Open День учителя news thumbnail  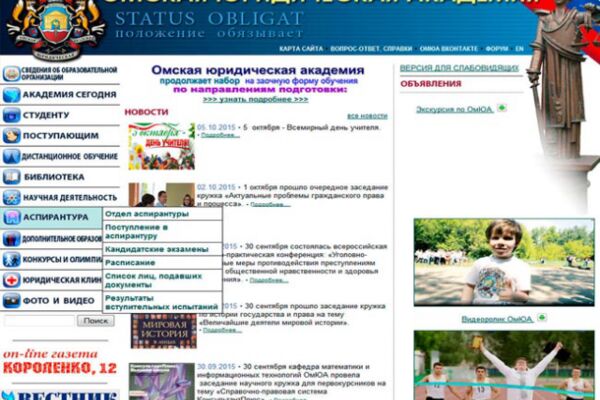click(x=161, y=146)
